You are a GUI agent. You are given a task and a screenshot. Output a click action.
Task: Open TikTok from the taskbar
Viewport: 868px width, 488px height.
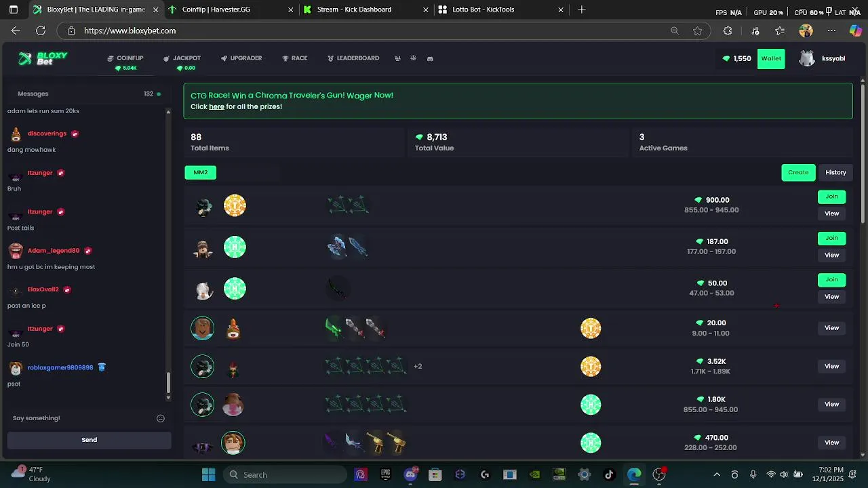tap(608, 474)
